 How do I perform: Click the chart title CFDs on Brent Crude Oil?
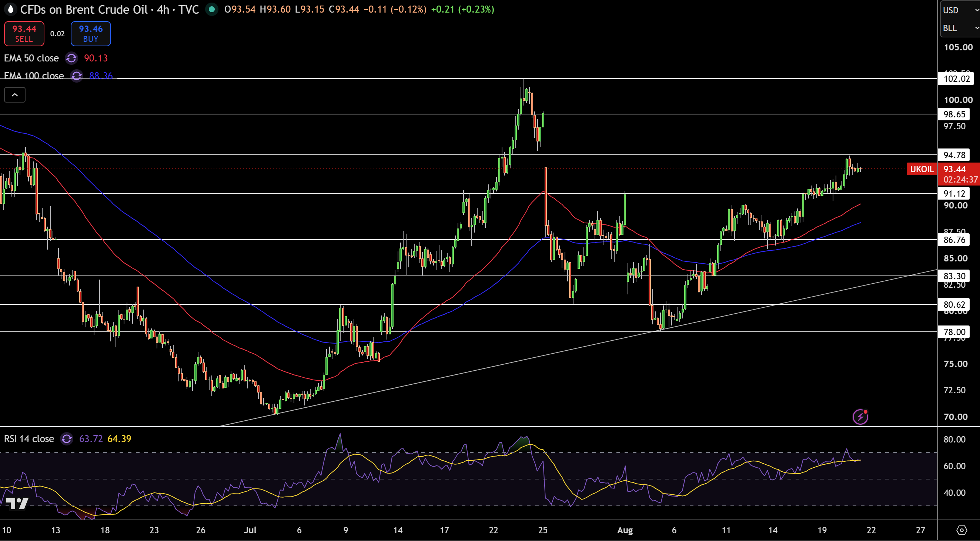tap(84, 9)
